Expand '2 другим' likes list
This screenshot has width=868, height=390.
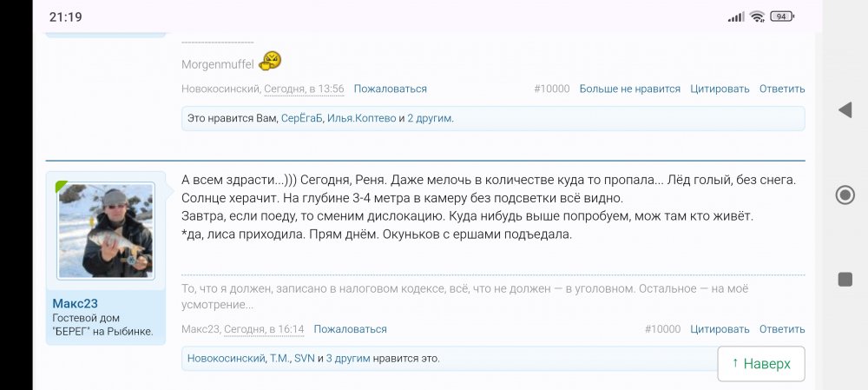point(430,118)
